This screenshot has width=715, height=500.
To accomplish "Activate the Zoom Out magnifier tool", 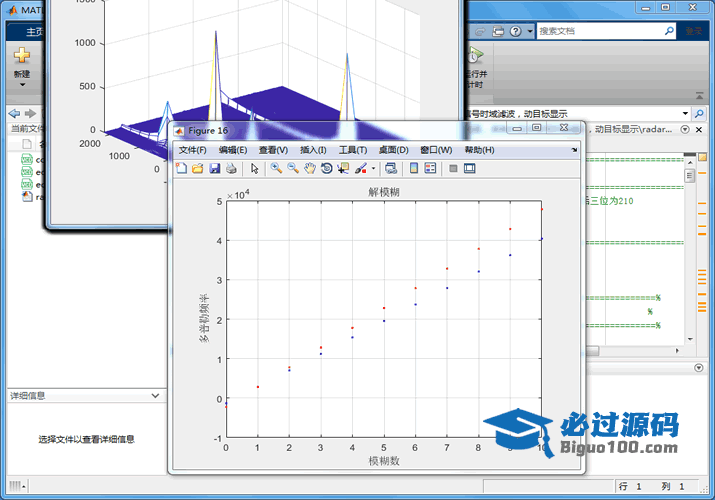I will click(293, 168).
